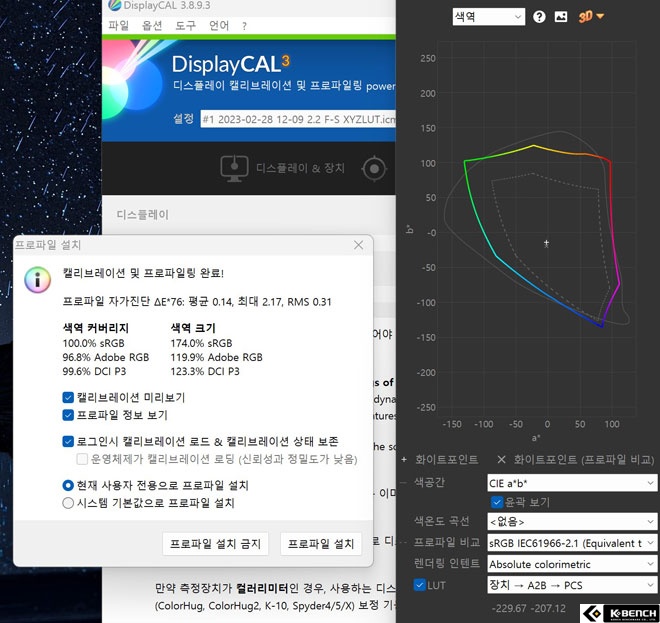Select install profile as system default
660x623 pixels.
pyautogui.click(x=68, y=503)
